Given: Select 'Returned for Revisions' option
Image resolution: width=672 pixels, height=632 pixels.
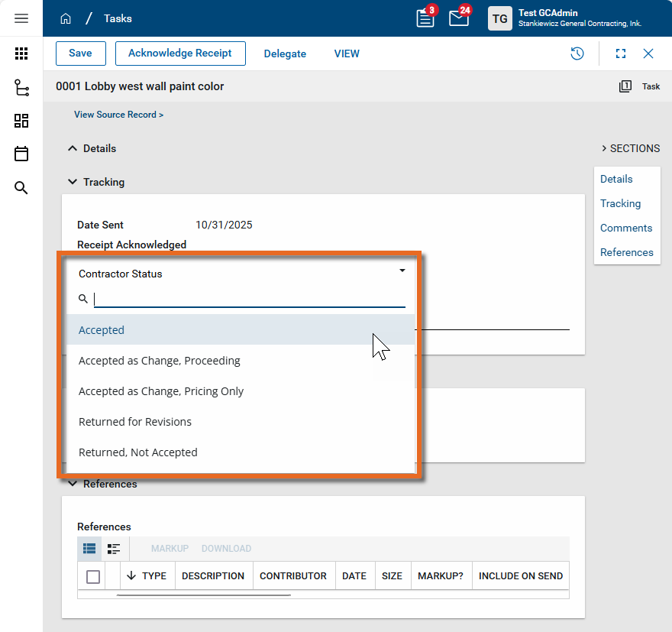Looking at the screenshot, I should click(135, 422).
